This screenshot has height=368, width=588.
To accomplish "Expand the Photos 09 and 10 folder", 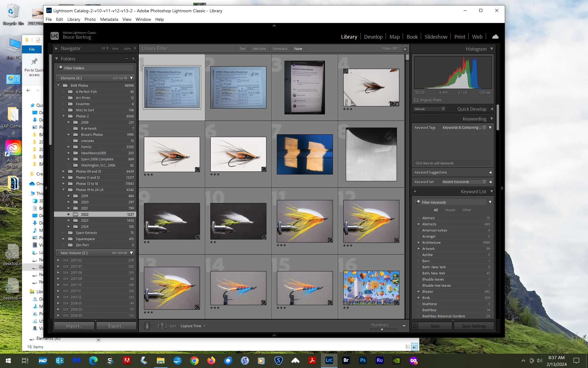I will click(x=63, y=171).
